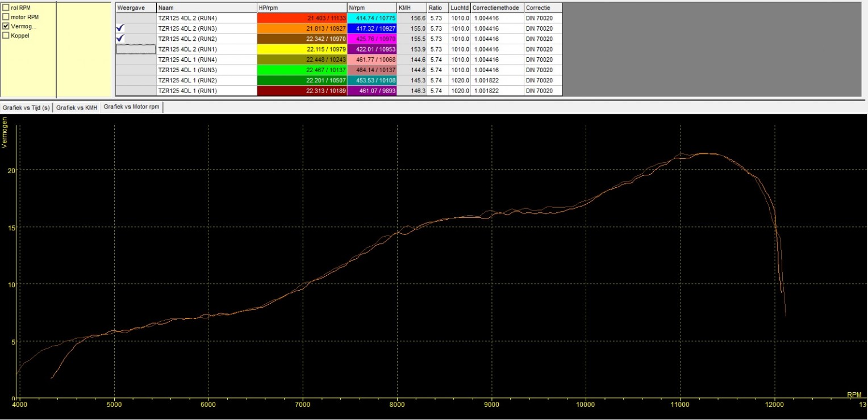
Task: Click the Correctie column header
Action: point(543,8)
